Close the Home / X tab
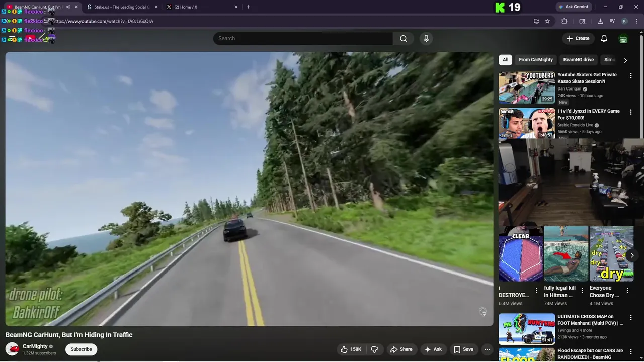This screenshot has width=644, height=362. click(236, 7)
